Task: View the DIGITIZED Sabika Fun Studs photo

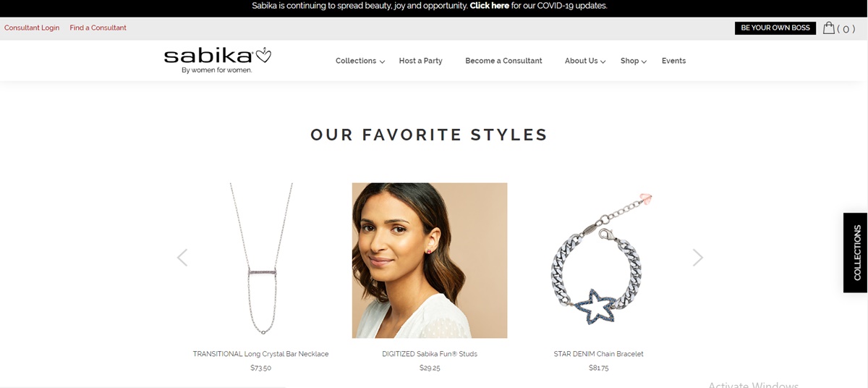Action: [x=430, y=260]
